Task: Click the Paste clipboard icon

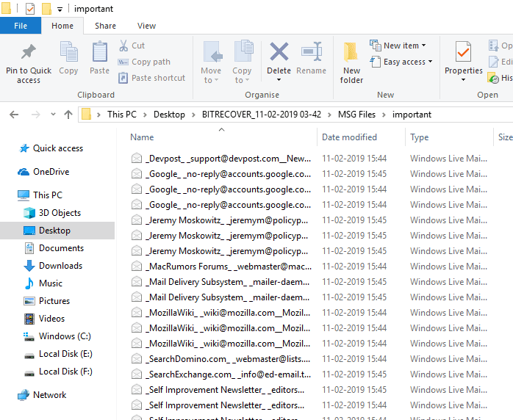Action: (x=99, y=51)
